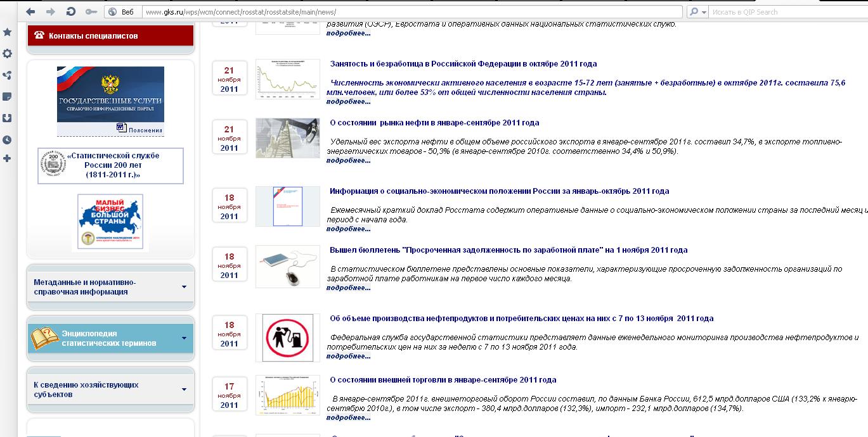Click подробнее under заработной плате bulletin
The width and height of the screenshot is (868, 437).
[349, 288]
